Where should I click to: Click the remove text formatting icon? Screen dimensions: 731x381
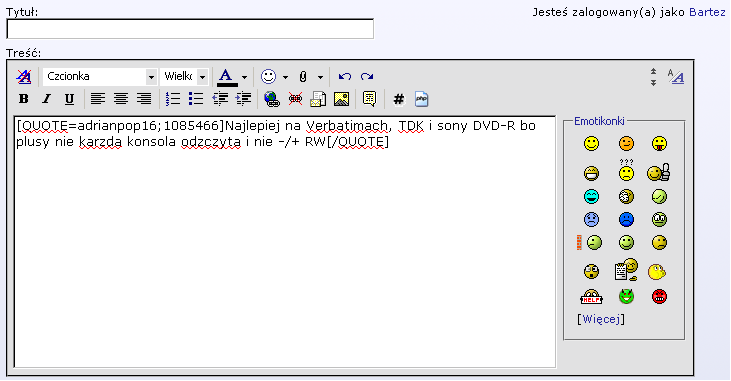[x=24, y=76]
